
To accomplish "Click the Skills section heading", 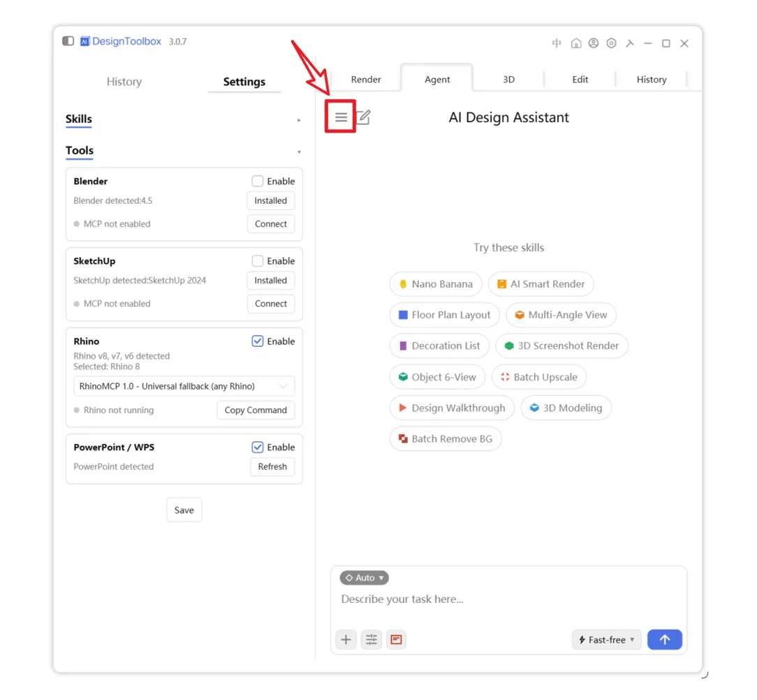I will (x=79, y=119).
